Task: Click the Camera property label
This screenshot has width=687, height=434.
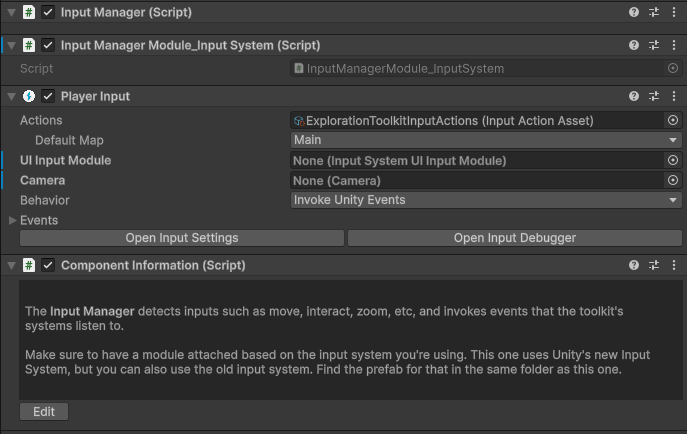Action: (42, 180)
